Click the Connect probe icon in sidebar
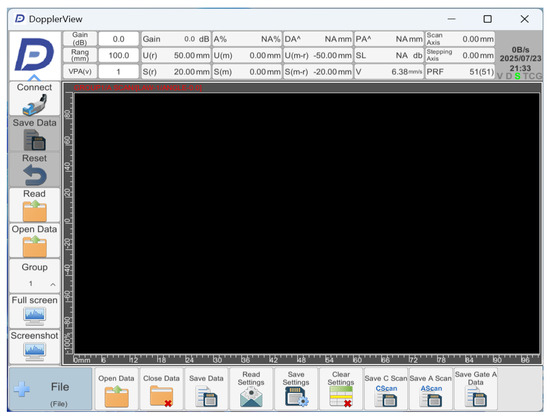 34,105
